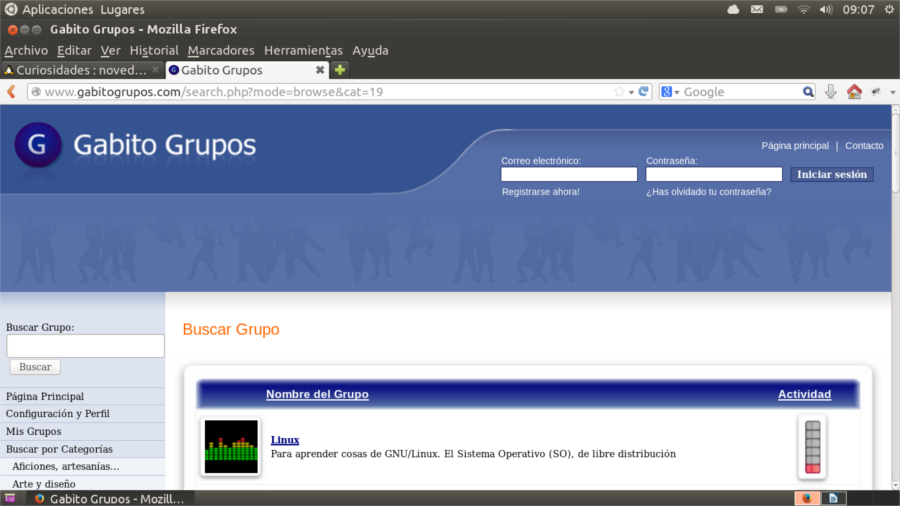Click the Buscar button
This screenshot has height=506, width=900.
point(35,367)
